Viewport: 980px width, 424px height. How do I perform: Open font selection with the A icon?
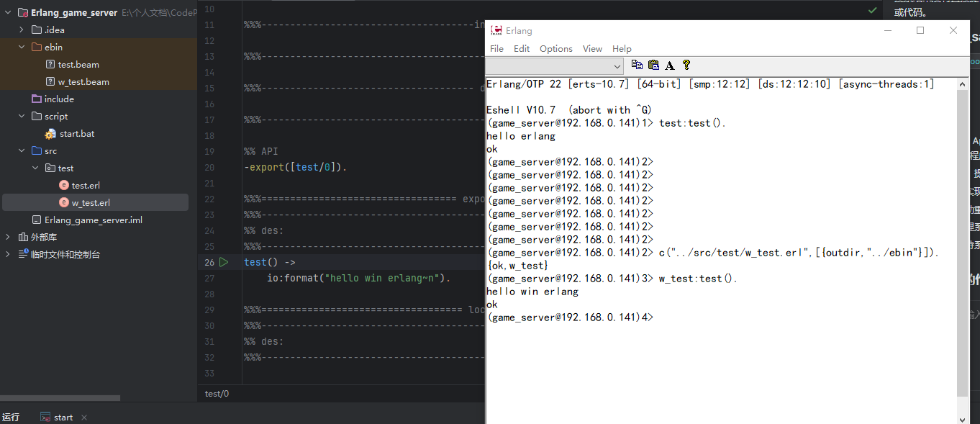pos(670,66)
